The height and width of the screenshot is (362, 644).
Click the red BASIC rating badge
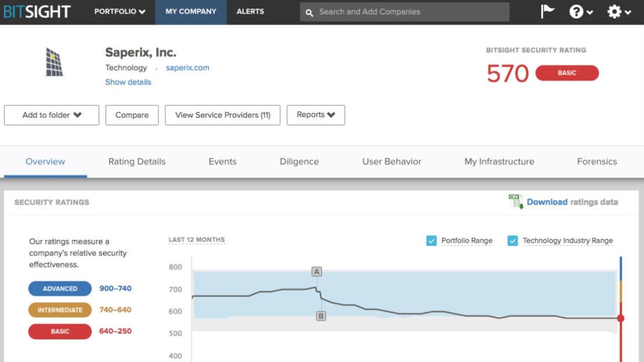pyautogui.click(x=567, y=73)
